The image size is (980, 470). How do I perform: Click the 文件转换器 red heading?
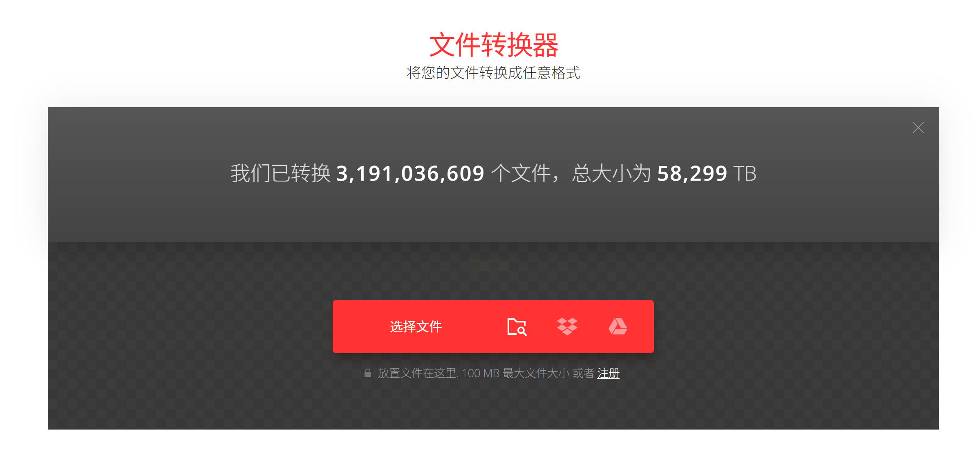click(x=493, y=45)
